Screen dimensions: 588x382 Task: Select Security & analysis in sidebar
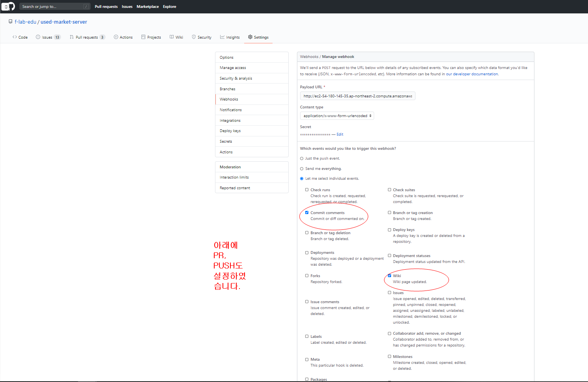252,78
